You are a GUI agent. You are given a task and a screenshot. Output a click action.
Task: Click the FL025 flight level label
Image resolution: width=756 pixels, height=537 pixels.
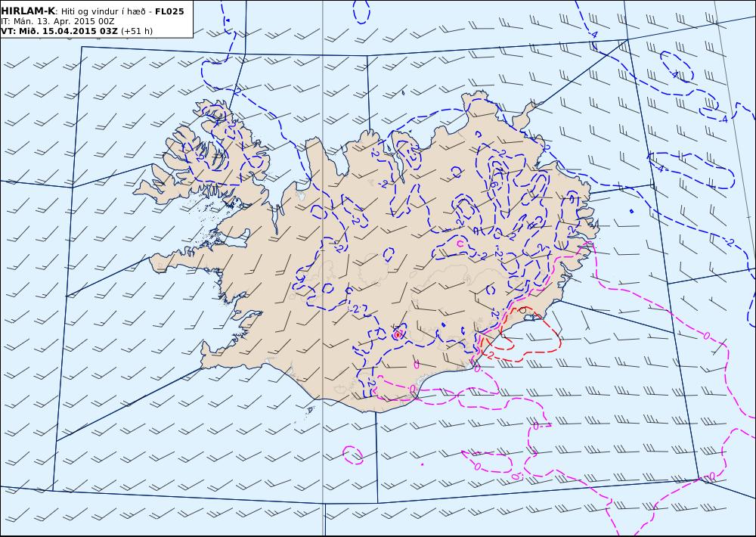[169, 11]
